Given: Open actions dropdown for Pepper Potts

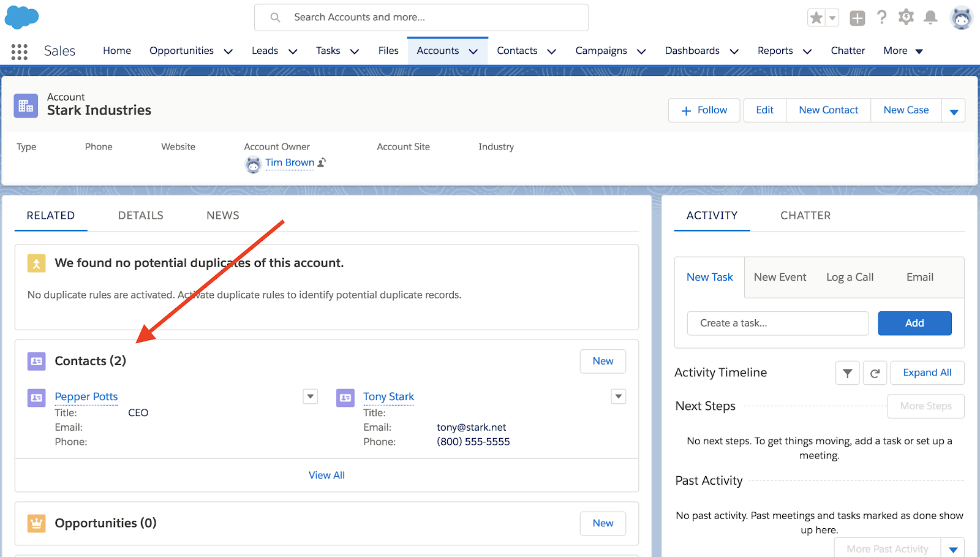Looking at the screenshot, I should [311, 396].
